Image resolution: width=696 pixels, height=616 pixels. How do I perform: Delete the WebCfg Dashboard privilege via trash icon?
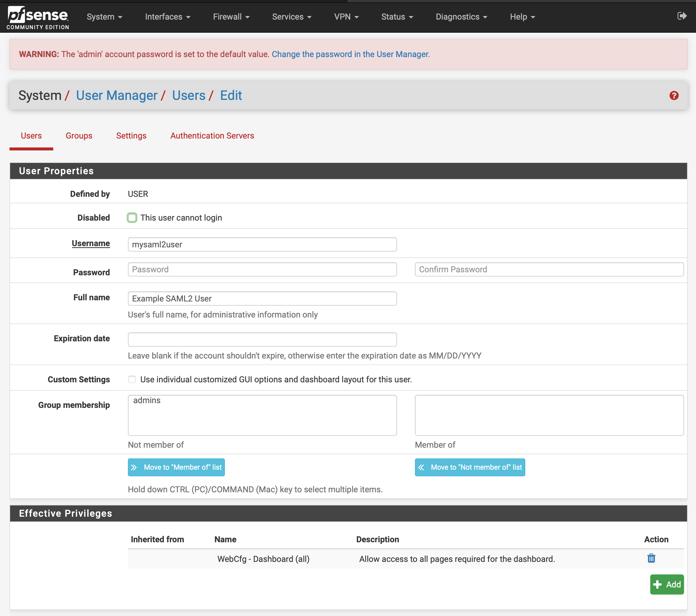[651, 558]
